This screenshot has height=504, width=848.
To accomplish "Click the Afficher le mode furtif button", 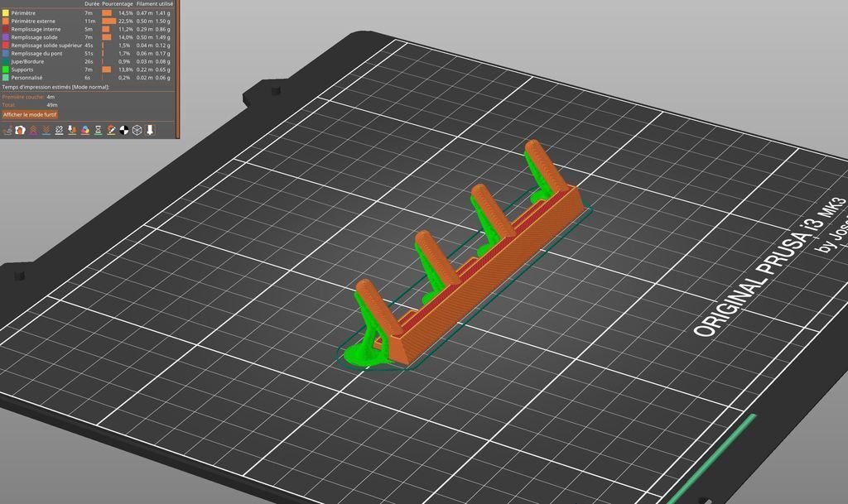I will (x=30, y=114).
